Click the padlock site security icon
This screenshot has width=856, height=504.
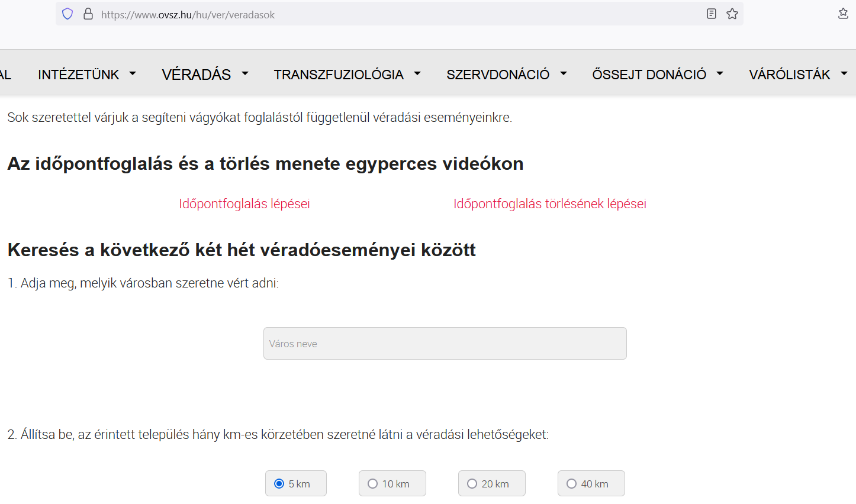pyautogui.click(x=88, y=14)
